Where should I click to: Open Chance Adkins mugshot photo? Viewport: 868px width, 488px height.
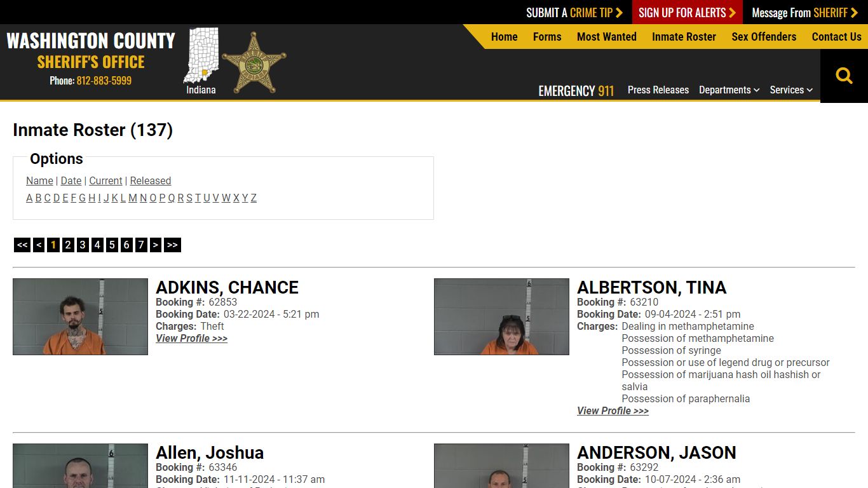[x=80, y=316]
